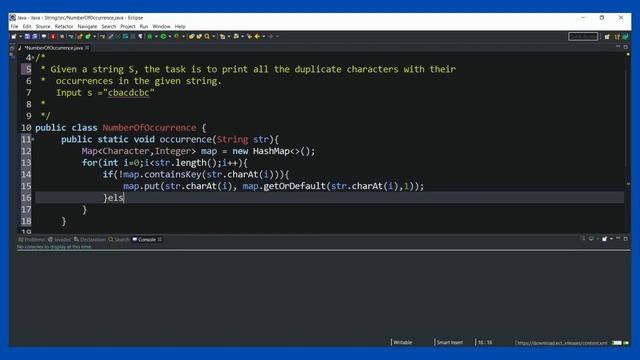Open the Run menu
The width and height of the screenshot is (640, 360).
(144, 27)
